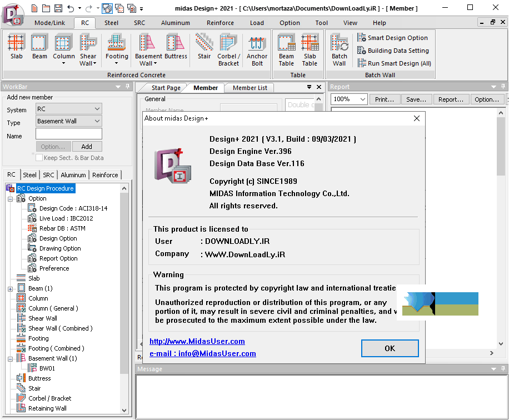Click the Save disk icon in title bar
This screenshot has height=420, width=509.
coord(58,8)
